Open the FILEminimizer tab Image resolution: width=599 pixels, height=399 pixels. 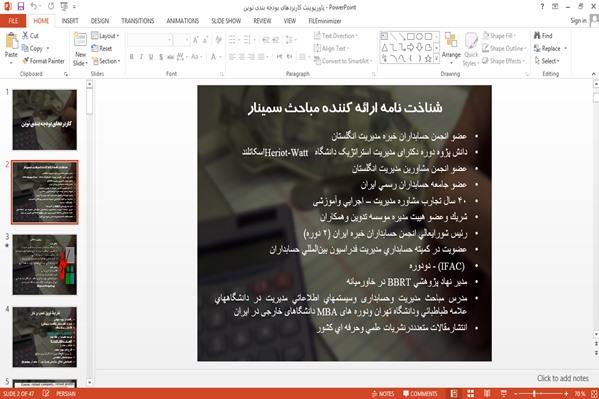(325, 21)
